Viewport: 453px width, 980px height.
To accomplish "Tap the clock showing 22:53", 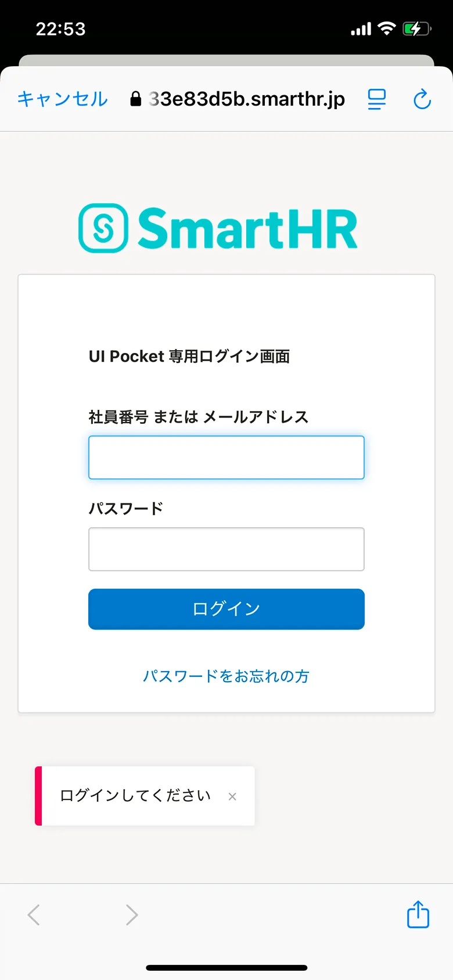I will [59, 28].
